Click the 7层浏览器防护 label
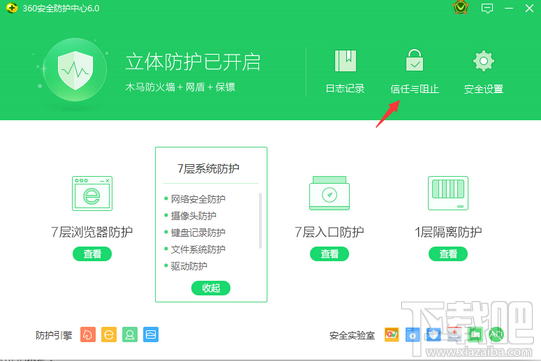This screenshot has width=541, height=362. click(92, 232)
